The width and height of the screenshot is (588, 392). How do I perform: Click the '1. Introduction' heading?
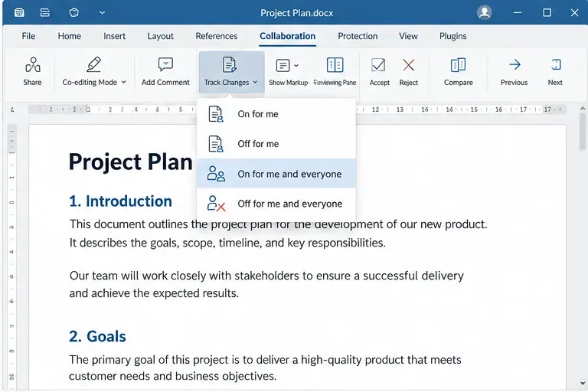click(x=120, y=201)
